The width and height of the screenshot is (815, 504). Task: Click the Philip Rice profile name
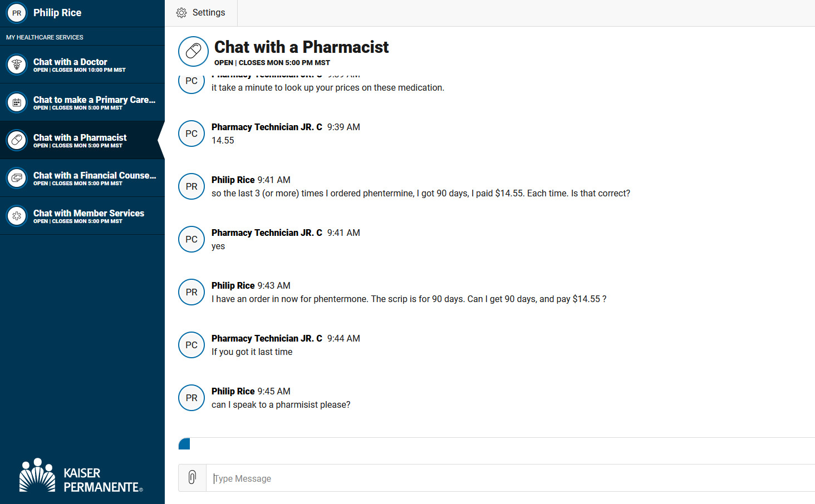pos(57,13)
